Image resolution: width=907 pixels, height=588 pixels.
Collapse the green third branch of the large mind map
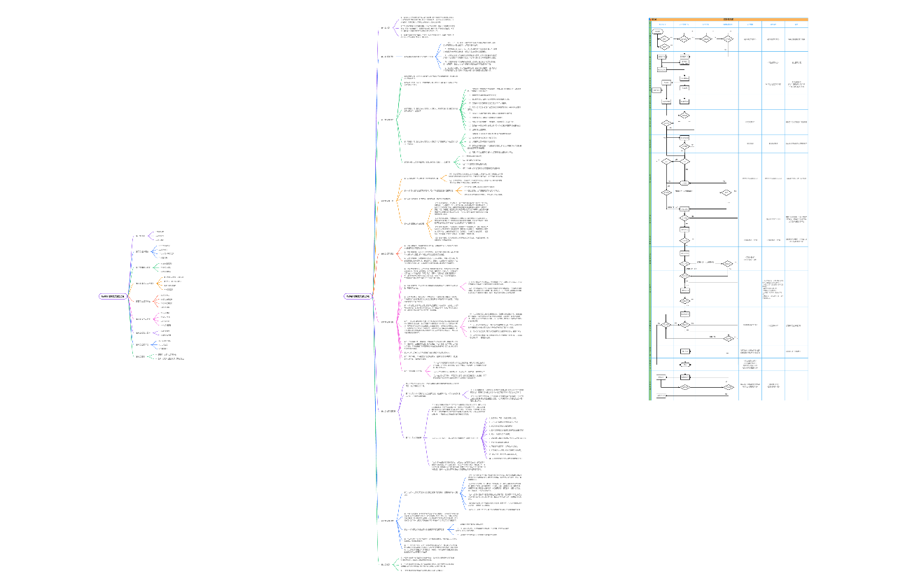coord(387,120)
